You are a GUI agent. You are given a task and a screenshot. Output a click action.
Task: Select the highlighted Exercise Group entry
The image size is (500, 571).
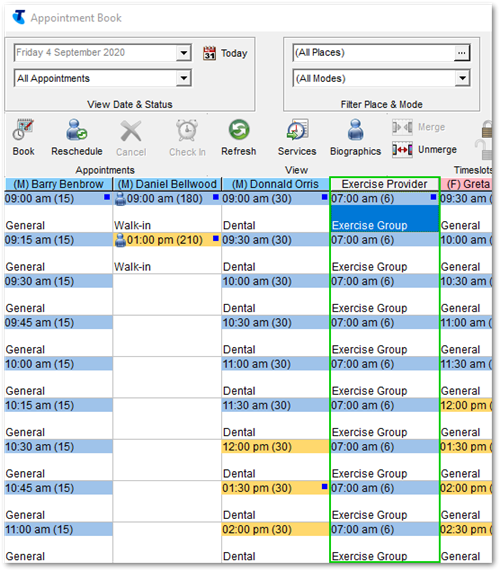pyautogui.click(x=385, y=219)
